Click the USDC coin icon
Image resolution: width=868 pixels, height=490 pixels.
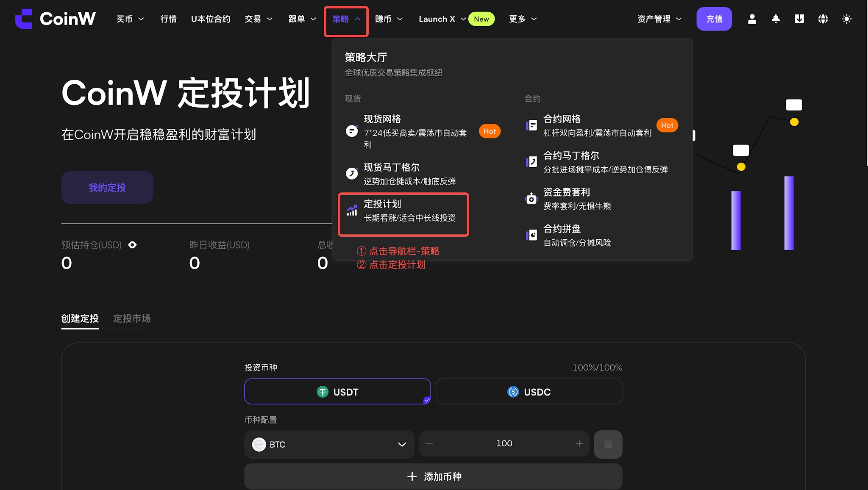click(513, 392)
